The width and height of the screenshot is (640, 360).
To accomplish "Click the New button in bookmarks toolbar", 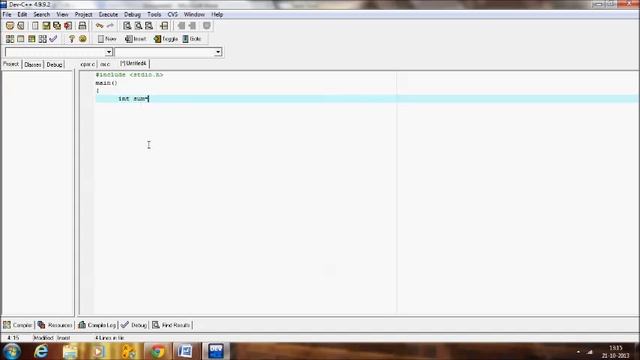I will pyautogui.click(x=107, y=39).
